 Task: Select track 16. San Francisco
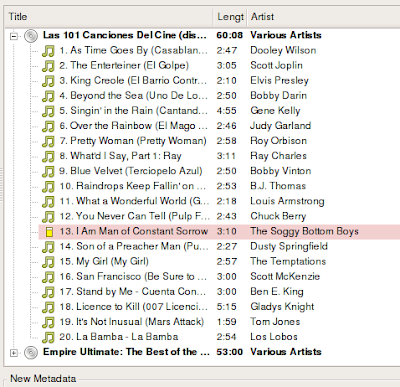[133, 277]
